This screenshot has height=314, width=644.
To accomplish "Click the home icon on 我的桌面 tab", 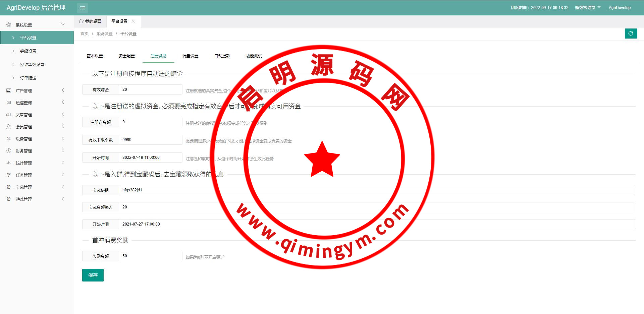I will (x=81, y=21).
